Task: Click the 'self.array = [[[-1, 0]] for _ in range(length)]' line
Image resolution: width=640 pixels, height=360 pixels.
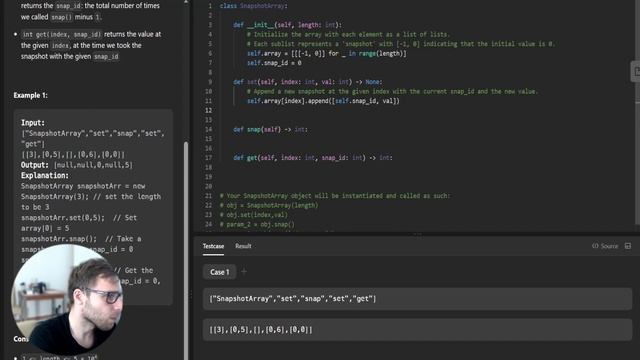Action: [x=327, y=53]
